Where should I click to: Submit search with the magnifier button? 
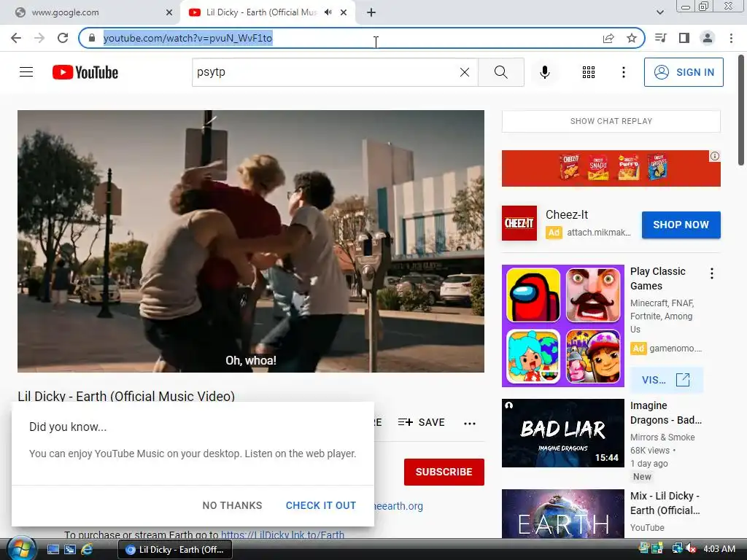click(x=500, y=72)
